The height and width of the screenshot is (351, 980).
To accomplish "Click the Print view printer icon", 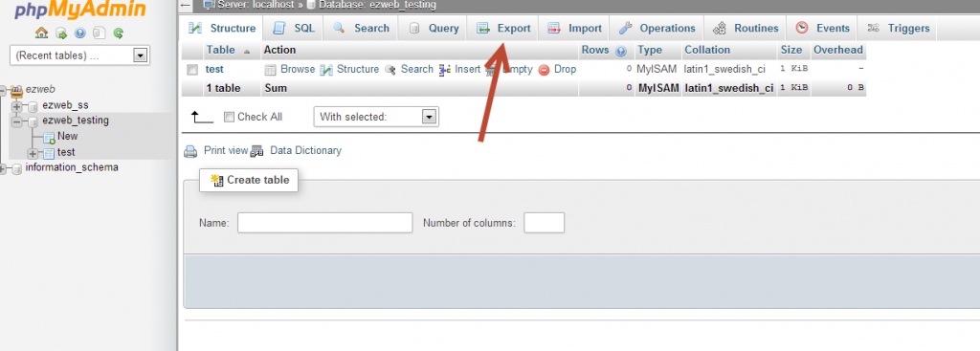I will 190,151.
